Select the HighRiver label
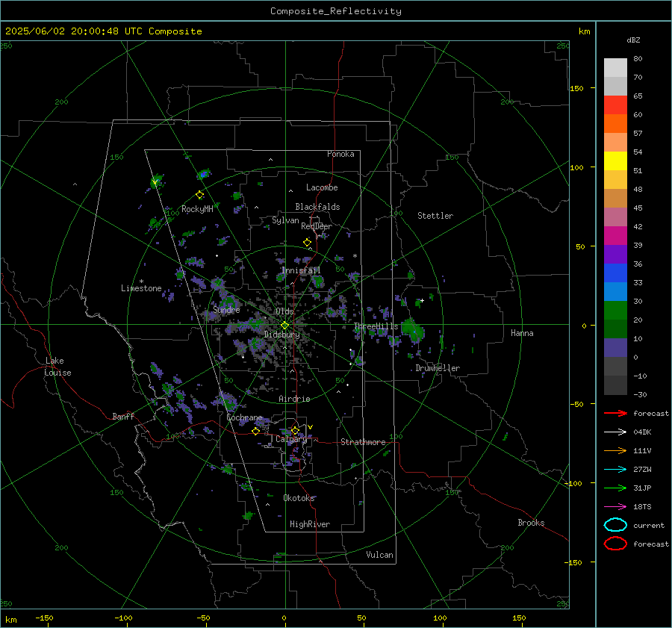The width and height of the screenshot is (672, 628). click(x=310, y=524)
